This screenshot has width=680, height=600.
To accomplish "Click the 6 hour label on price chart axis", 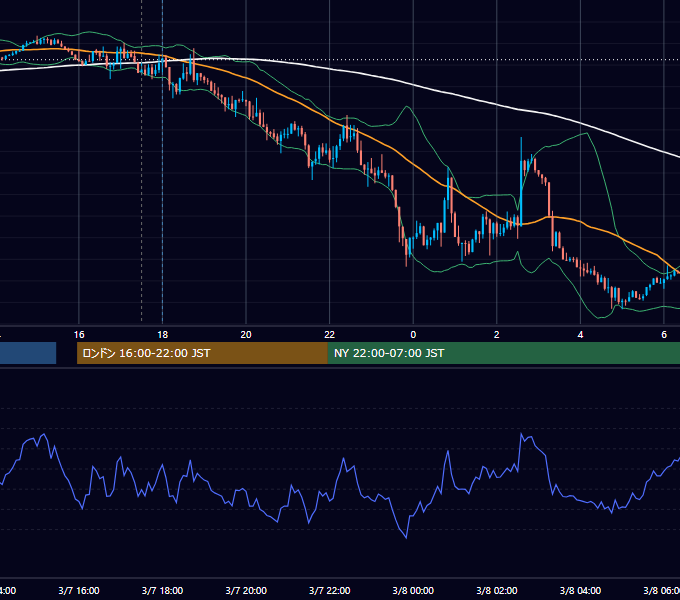I will (x=664, y=335).
